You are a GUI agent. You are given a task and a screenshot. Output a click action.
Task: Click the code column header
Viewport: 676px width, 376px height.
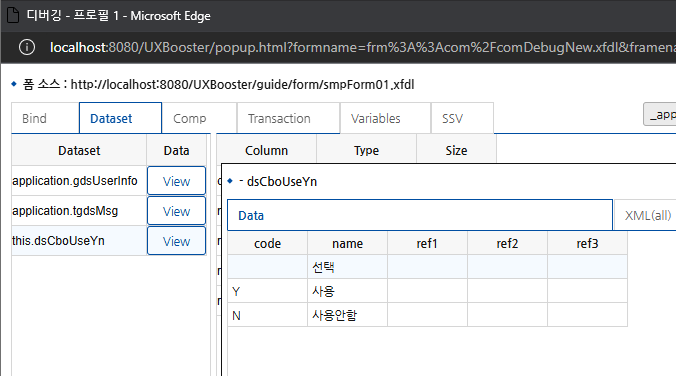point(267,244)
